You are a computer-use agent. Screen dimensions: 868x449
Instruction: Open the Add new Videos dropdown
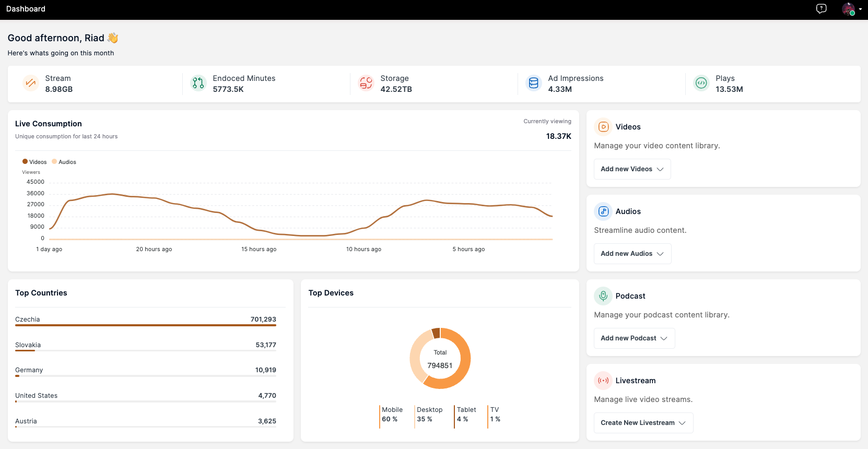(x=632, y=169)
